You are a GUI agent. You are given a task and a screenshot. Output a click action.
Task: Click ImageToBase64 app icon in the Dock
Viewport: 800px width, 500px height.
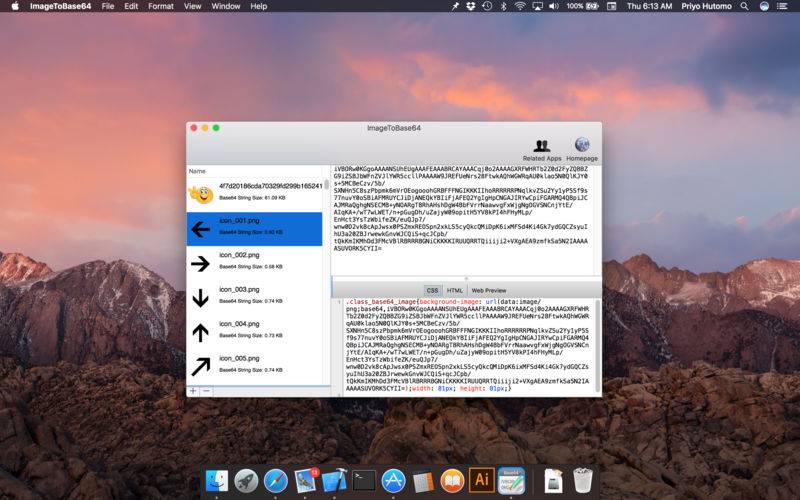point(511,481)
